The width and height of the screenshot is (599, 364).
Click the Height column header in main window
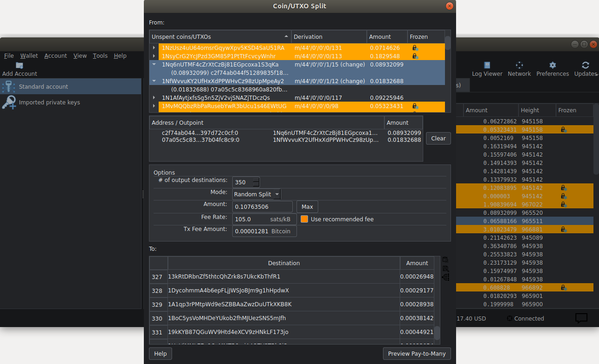537,110
